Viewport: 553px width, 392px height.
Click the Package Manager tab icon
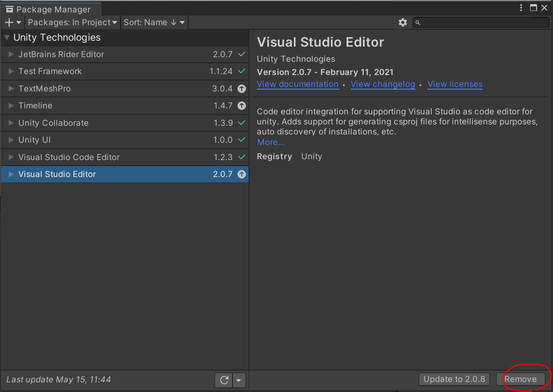tap(9, 9)
